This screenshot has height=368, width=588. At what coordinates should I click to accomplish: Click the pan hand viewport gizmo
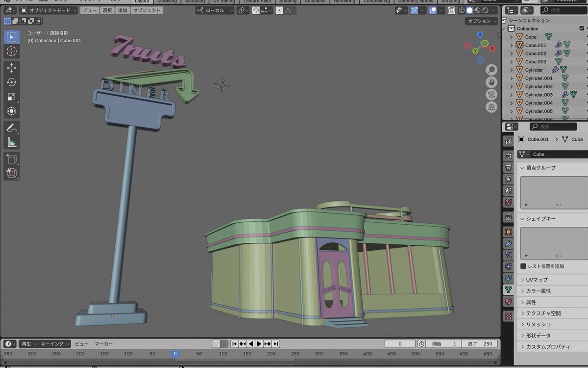(x=491, y=82)
